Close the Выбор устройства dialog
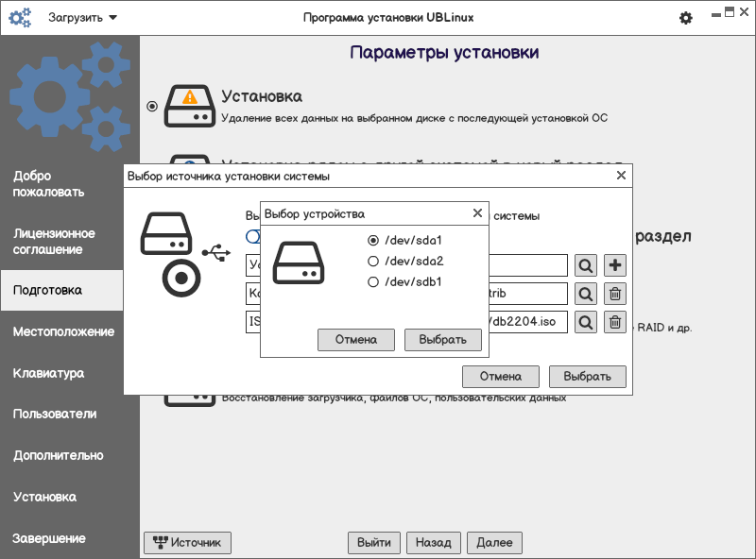 point(477,213)
